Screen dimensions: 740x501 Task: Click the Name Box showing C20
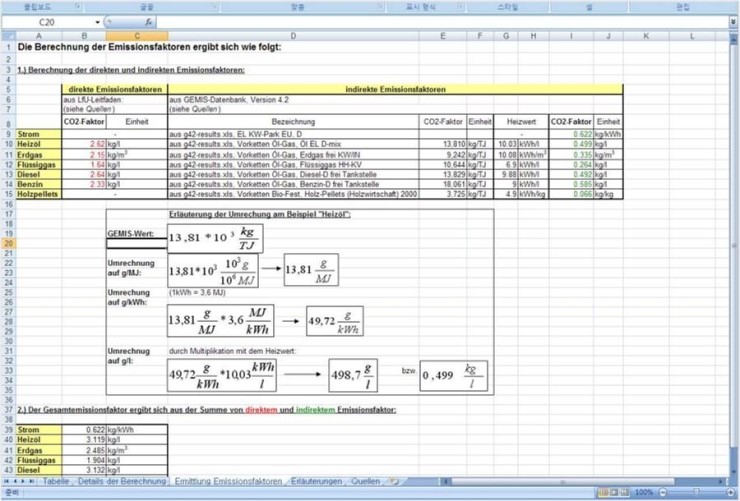point(48,21)
